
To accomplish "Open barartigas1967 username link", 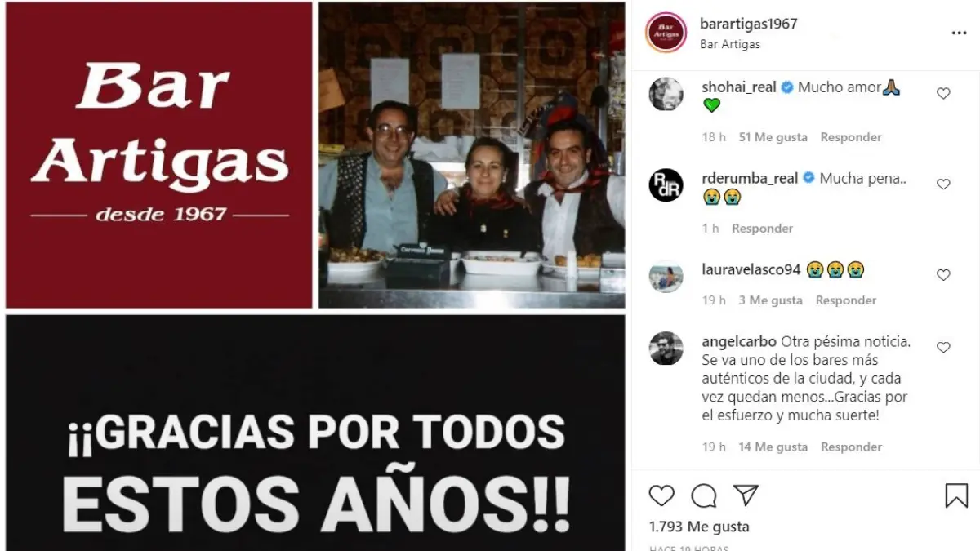I will (748, 24).
